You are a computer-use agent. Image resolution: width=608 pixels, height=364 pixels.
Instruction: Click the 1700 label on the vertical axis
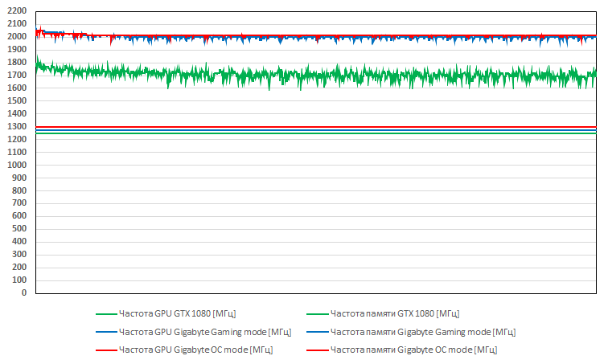coord(16,76)
